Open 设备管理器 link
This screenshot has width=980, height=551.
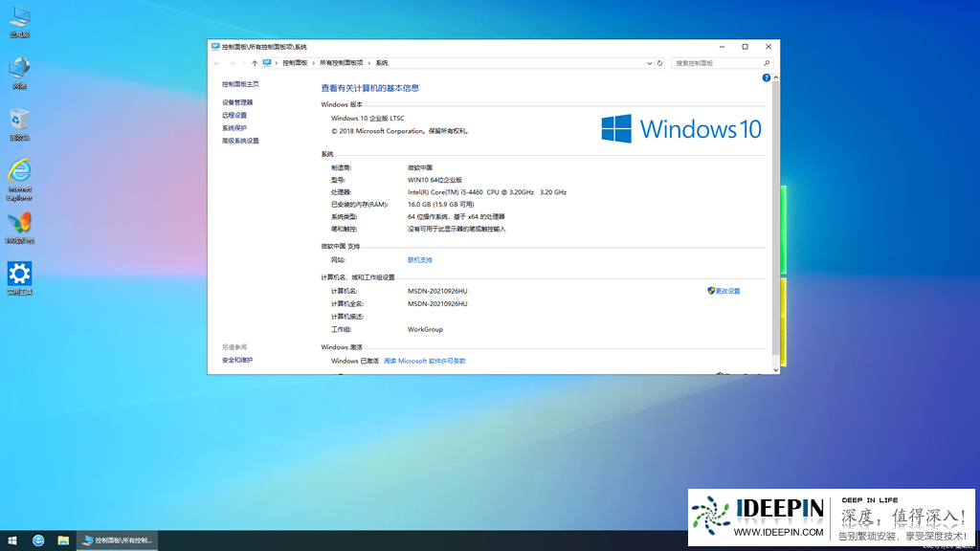237,102
